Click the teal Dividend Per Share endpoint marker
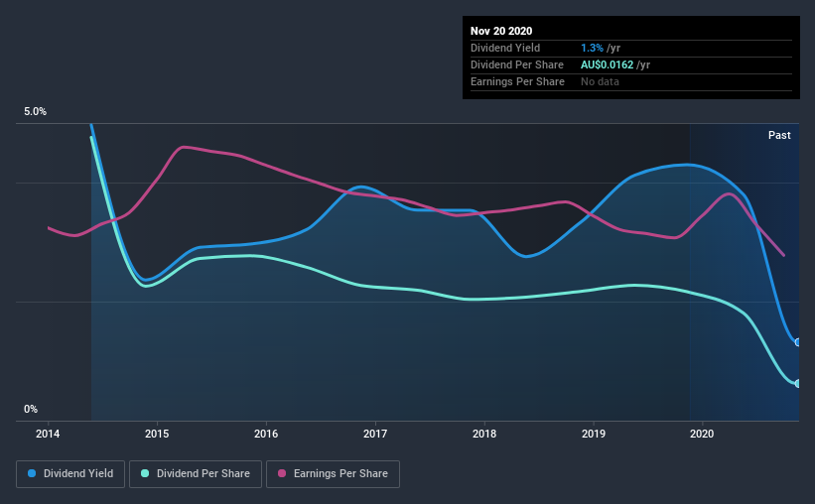 797,383
